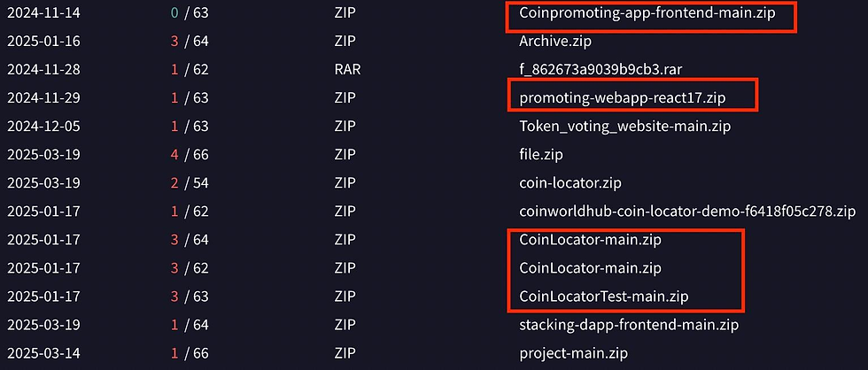
Task: Open project-main.zip entry
Action: point(574,353)
